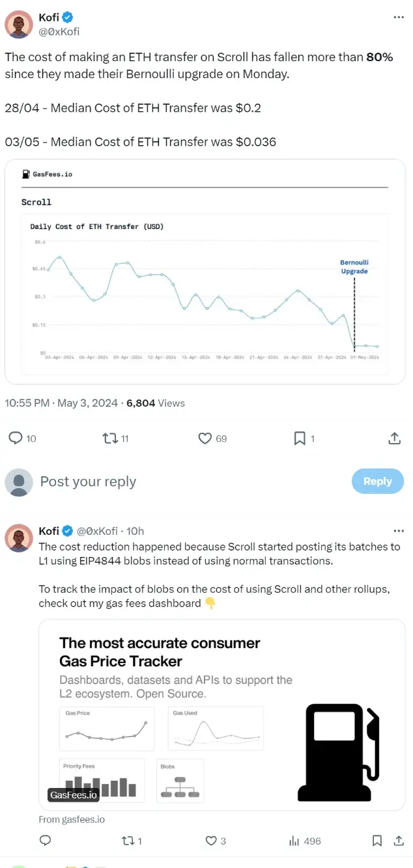The width and height of the screenshot is (413, 868).
Task: Open more options on Kofi's reply tweet
Action: coord(399,531)
